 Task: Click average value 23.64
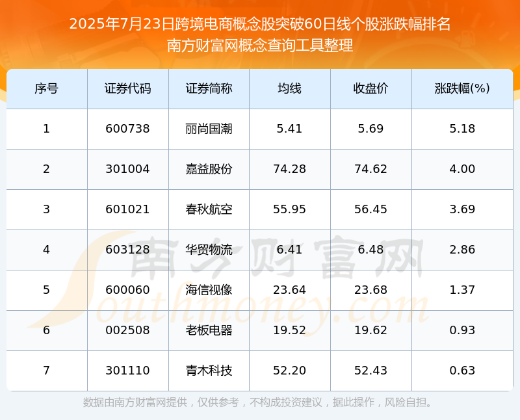[x=289, y=290]
